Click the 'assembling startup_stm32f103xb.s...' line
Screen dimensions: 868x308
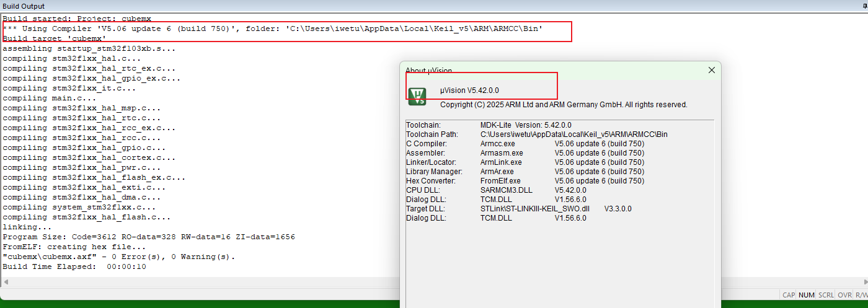coord(89,48)
